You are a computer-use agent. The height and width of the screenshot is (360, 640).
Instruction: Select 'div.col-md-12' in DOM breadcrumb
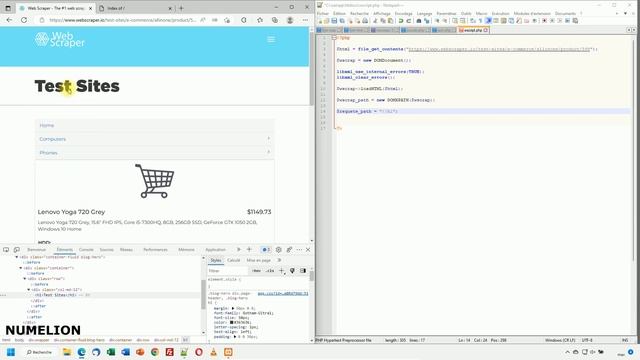(166, 340)
